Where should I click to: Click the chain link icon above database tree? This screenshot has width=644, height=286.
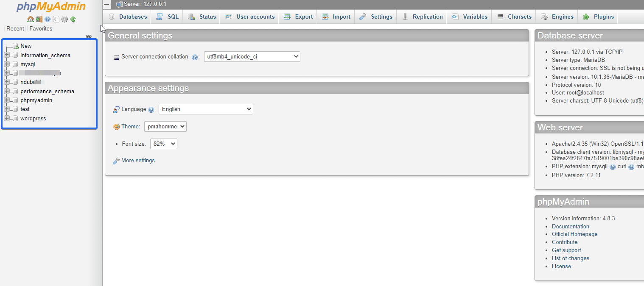[x=89, y=36]
